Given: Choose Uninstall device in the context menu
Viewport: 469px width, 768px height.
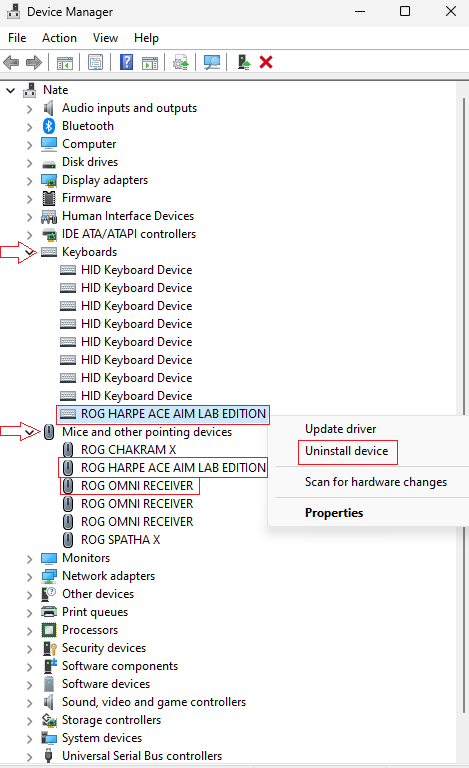Looking at the screenshot, I should click(347, 451).
